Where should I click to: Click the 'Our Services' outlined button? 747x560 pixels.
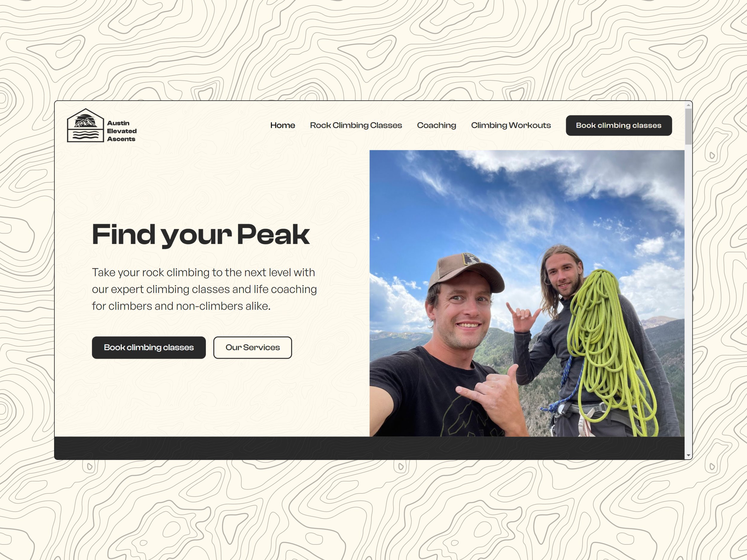pos(252,347)
